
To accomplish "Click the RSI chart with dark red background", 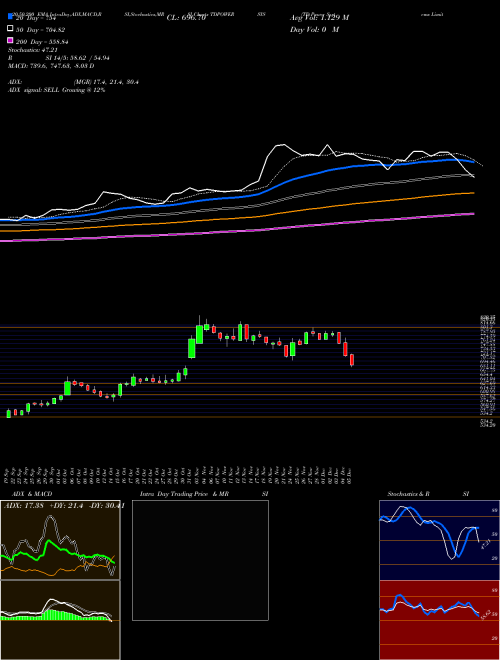I will 439,620.
